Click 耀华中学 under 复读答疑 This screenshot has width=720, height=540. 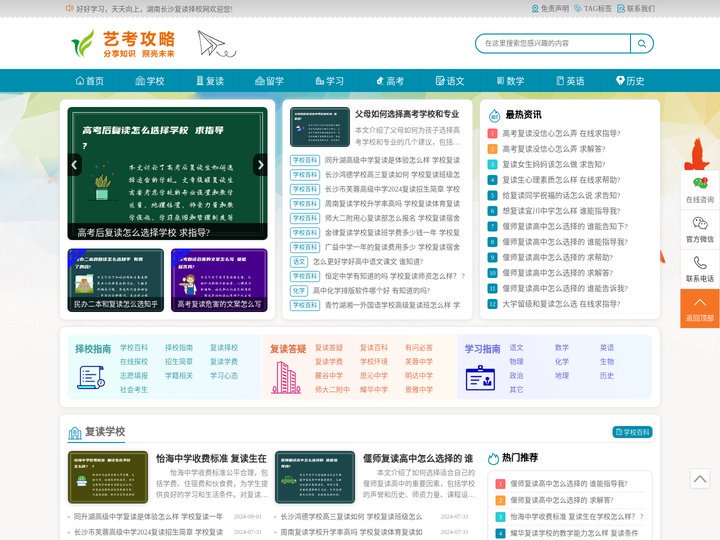374,390
